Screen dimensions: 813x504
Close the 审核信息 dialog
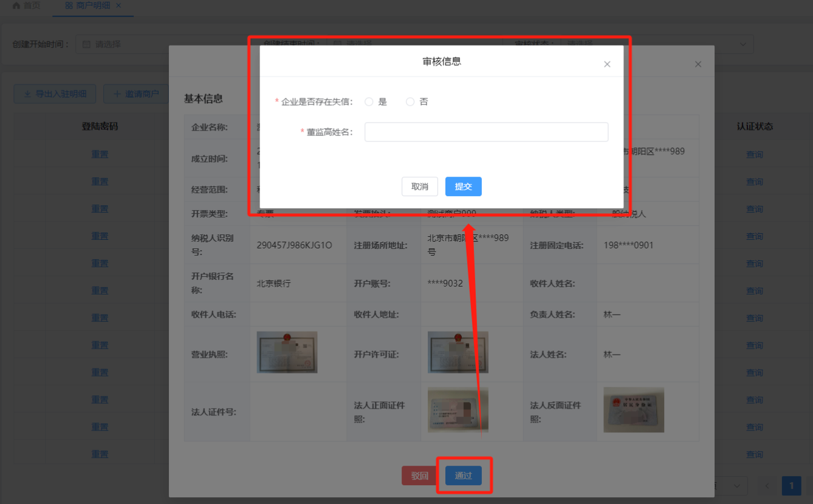pyautogui.click(x=606, y=64)
